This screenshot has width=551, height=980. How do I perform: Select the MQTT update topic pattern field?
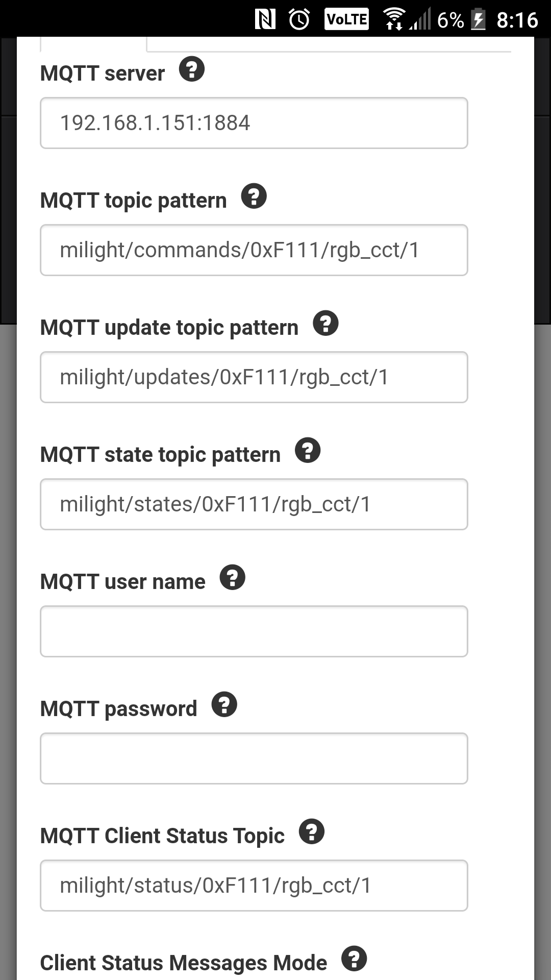pyautogui.click(x=254, y=377)
